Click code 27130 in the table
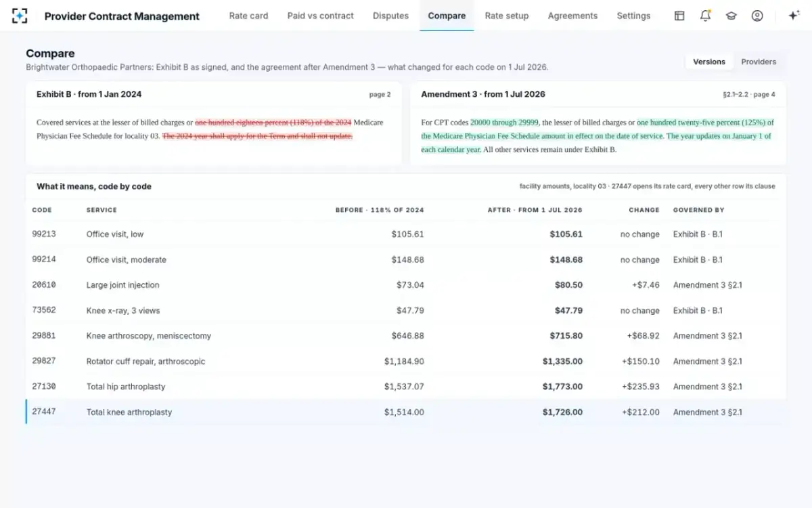The height and width of the screenshot is (508, 812). (x=44, y=387)
